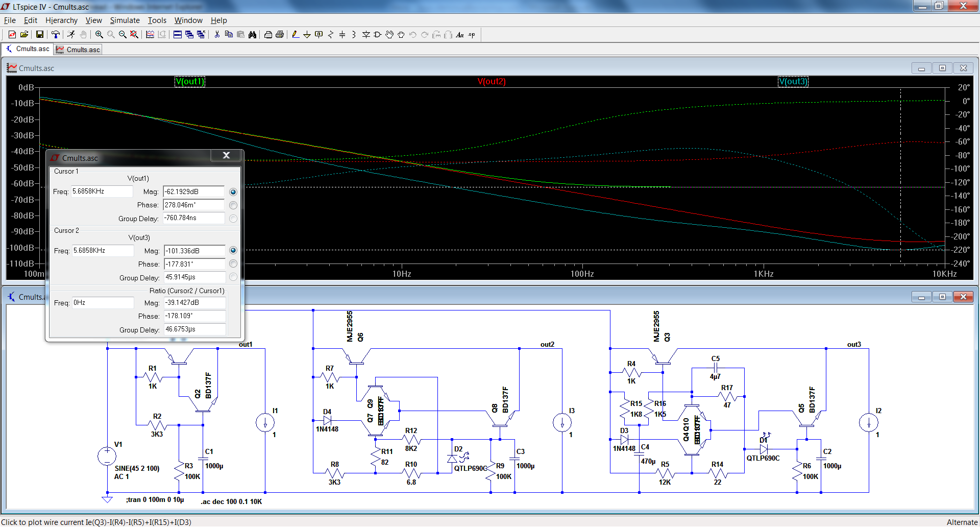This screenshot has height=527, width=980.
Task: Select the Draw Wire pencil tool
Action: coord(295,35)
